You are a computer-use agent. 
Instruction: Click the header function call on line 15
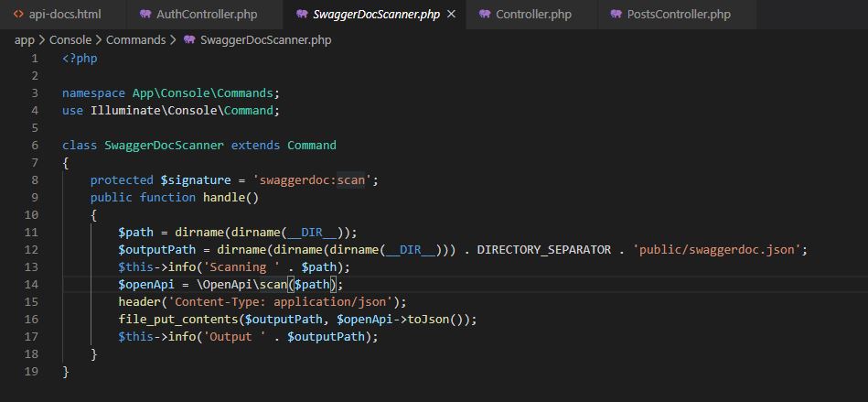pos(139,302)
